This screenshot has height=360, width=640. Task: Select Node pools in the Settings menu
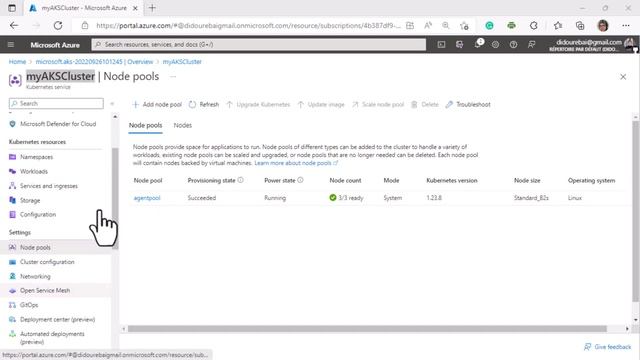point(56,247)
